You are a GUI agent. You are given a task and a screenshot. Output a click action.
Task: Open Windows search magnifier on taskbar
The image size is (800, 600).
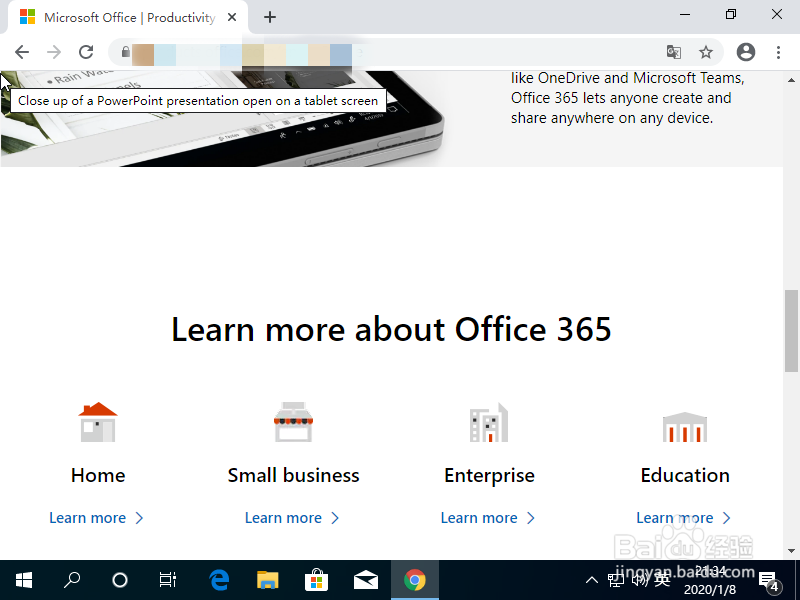tap(72, 580)
